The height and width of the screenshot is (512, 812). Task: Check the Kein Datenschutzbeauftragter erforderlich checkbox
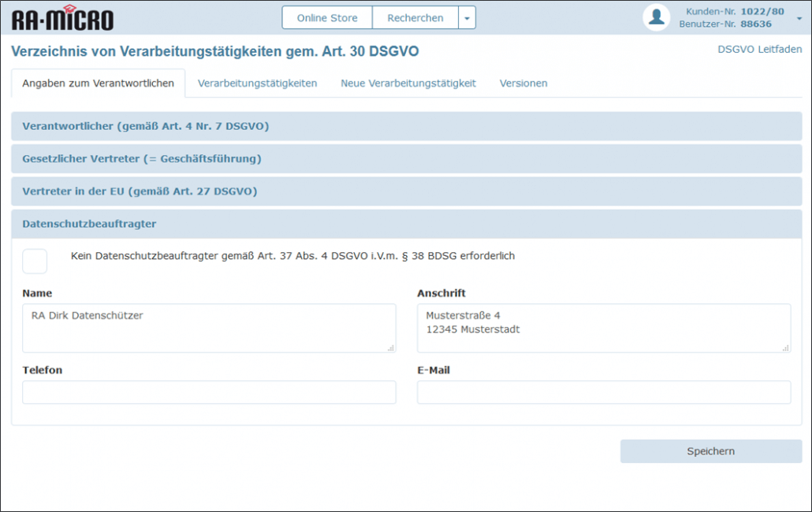tap(35, 261)
